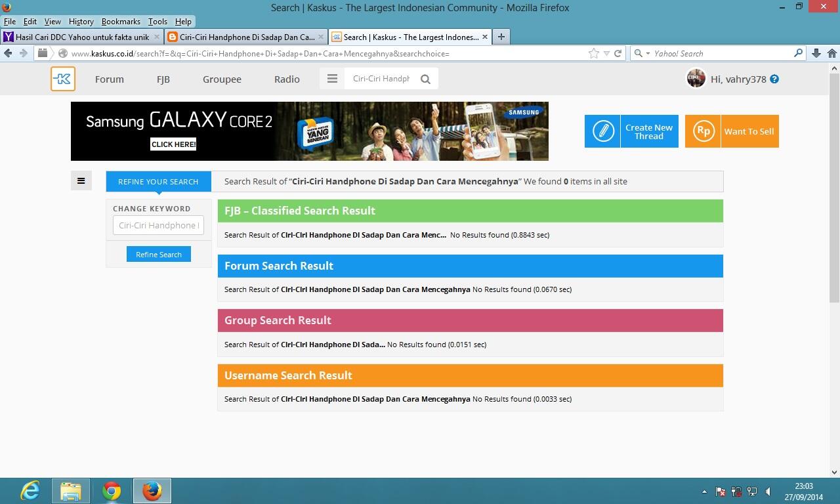This screenshot has width=840, height=504.
Task: Open a new tab with the plus button
Action: 501,37
